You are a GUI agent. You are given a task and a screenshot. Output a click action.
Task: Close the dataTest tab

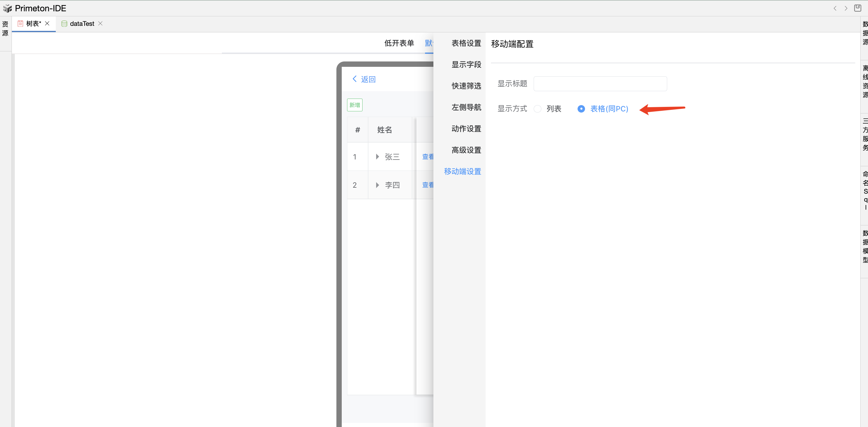100,23
